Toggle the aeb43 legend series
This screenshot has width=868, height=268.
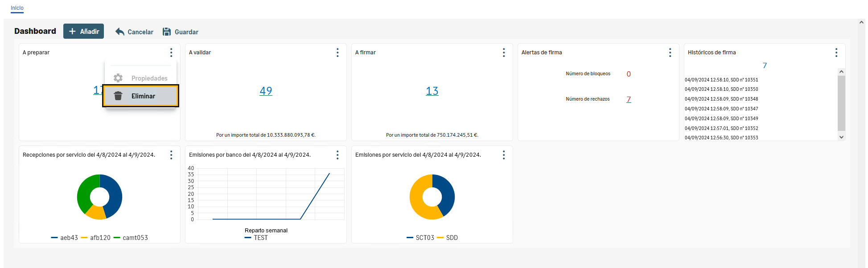tap(65, 238)
